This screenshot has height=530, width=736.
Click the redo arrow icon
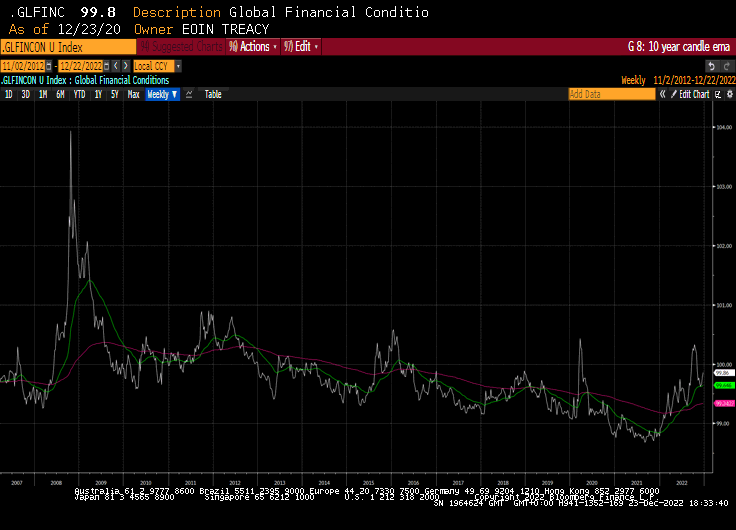coord(727,66)
